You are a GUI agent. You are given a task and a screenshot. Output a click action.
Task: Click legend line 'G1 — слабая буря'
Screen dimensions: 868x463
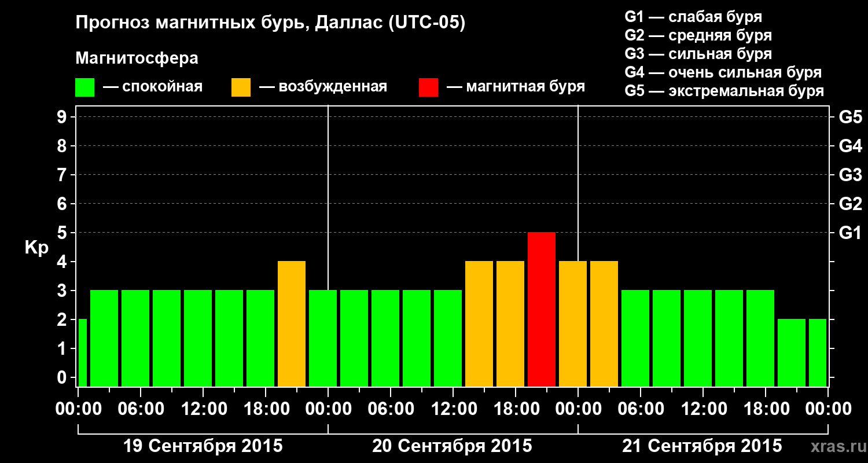693,17
